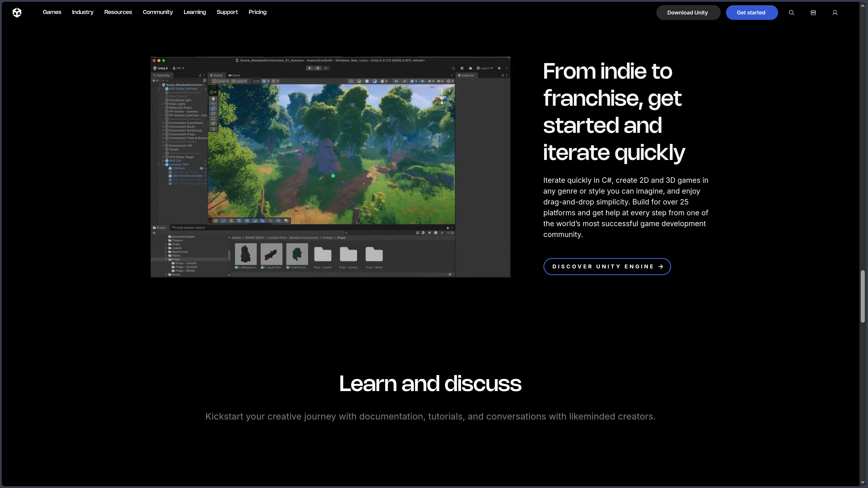
Task: Open the Layout dropdown in the editor toolbar
Action: 485,68
